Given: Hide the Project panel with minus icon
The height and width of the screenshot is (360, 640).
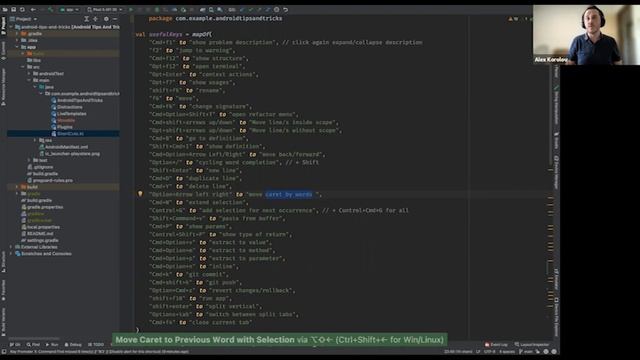Looking at the screenshot, I should pyautogui.click(x=115, y=19).
